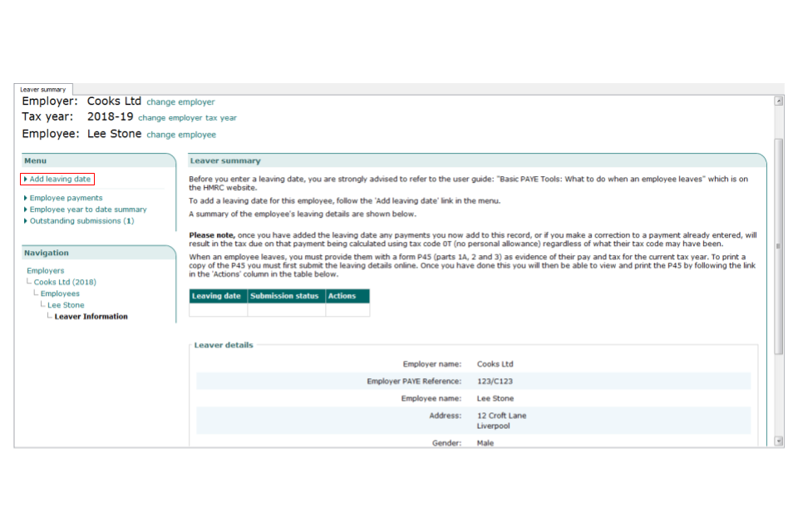
Task: Click the scroll down arrow button
Action: tap(779, 441)
